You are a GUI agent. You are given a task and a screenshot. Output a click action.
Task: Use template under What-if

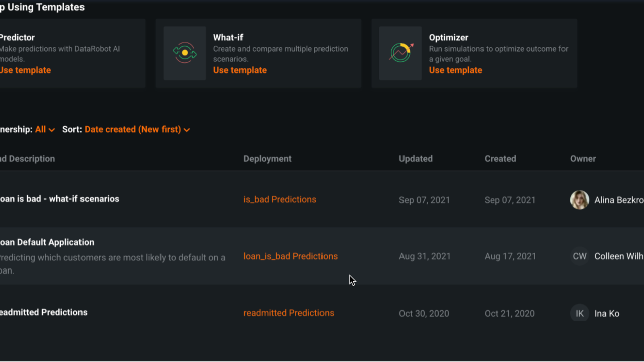coord(239,70)
